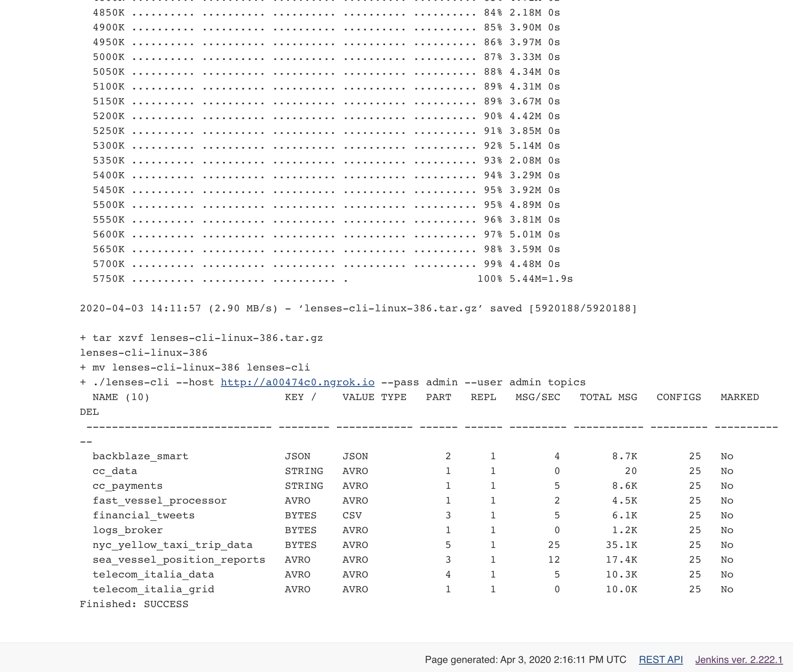Click the 'cc_data' topic name
Screen dimensions: 793x672
tap(115, 471)
